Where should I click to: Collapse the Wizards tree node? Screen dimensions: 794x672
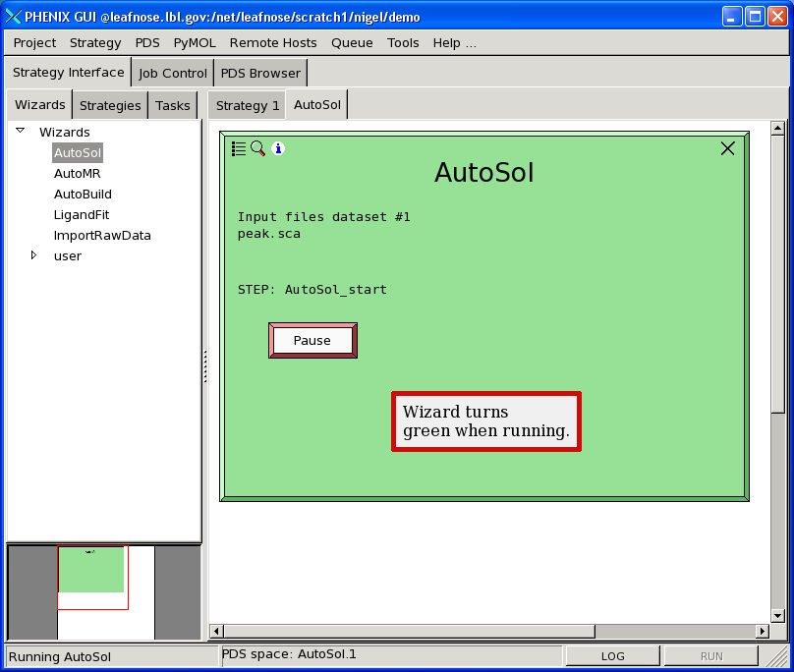click(20, 131)
